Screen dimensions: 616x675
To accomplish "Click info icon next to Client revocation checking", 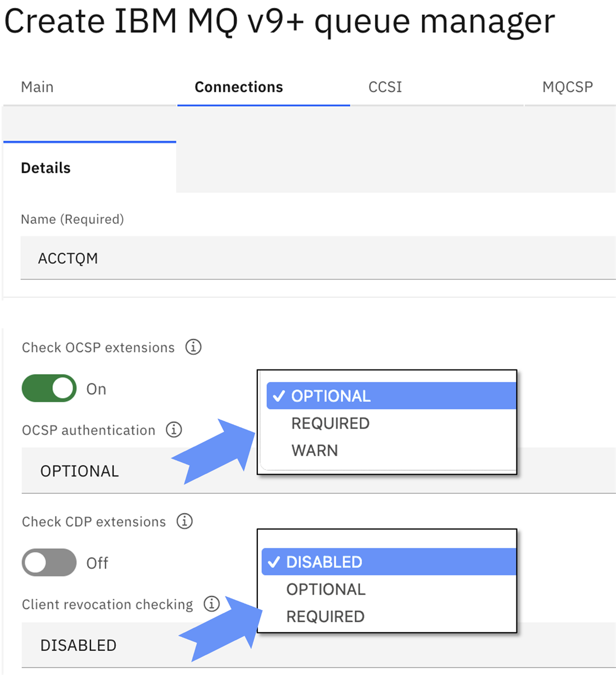I will pos(211,604).
